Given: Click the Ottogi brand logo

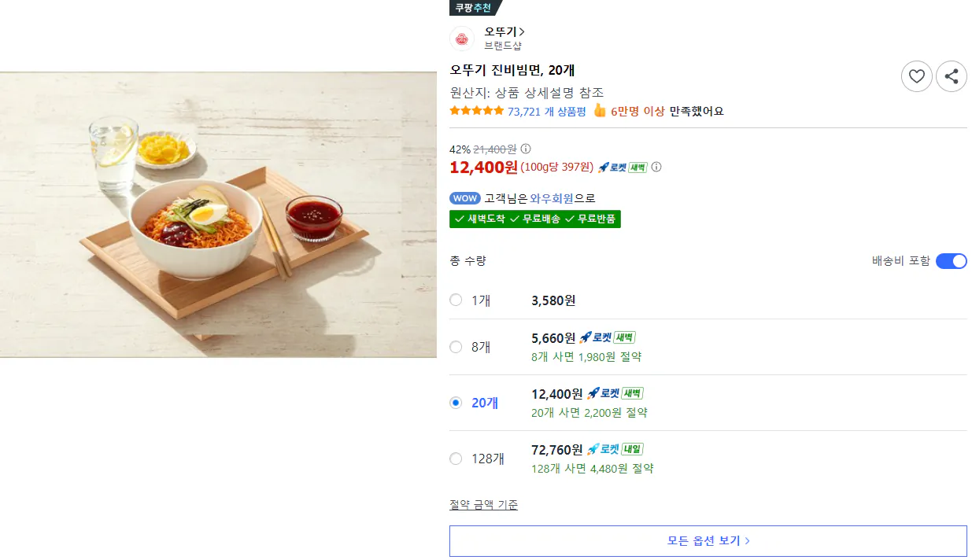Looking at the screenshot, I should (x=462, y=38).
